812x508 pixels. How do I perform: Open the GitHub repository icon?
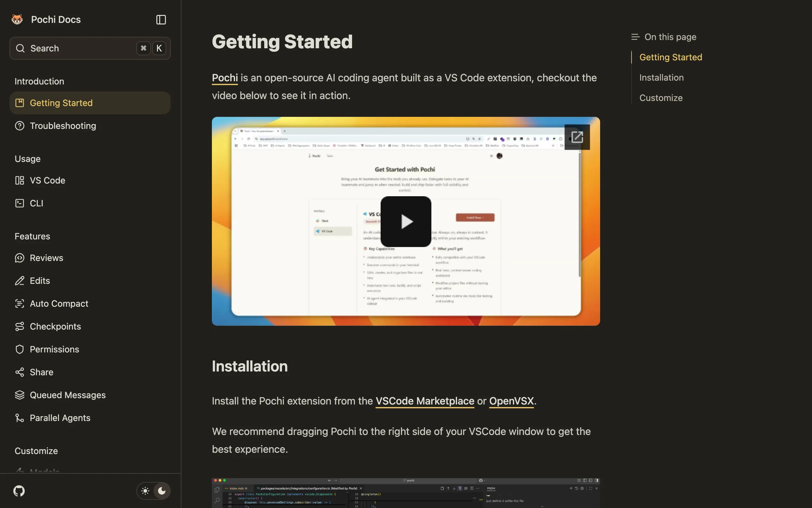point(19,491)
